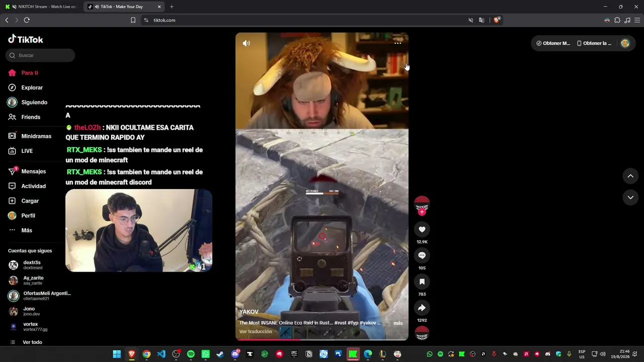The image size is (644, 362).
Task: Open OfertasMeli Argentina account
Action: tap(40, 296)
